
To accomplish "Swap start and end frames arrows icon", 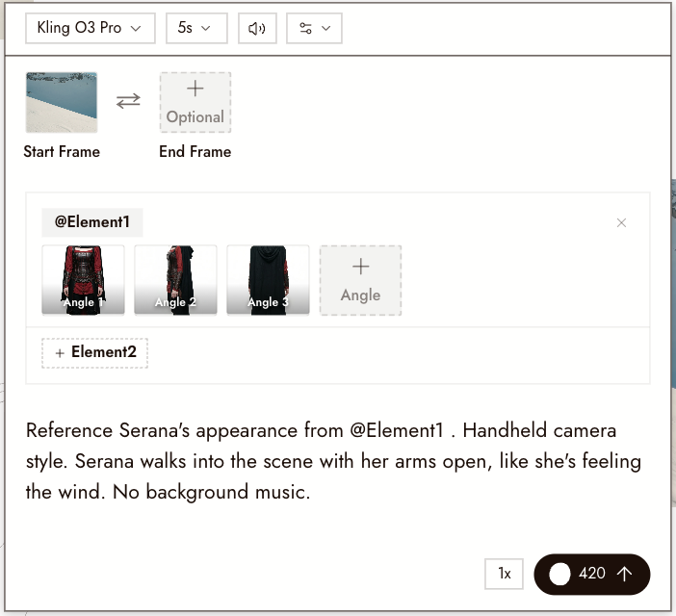I will tap(128, 101).
